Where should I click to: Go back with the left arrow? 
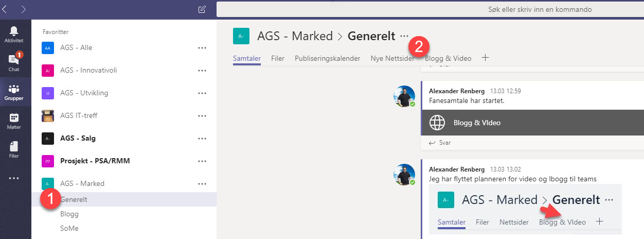coord(5,9)
